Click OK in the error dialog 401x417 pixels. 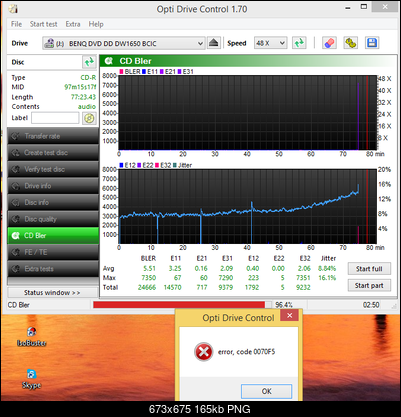pyautogui.click(x=266, y=391)
